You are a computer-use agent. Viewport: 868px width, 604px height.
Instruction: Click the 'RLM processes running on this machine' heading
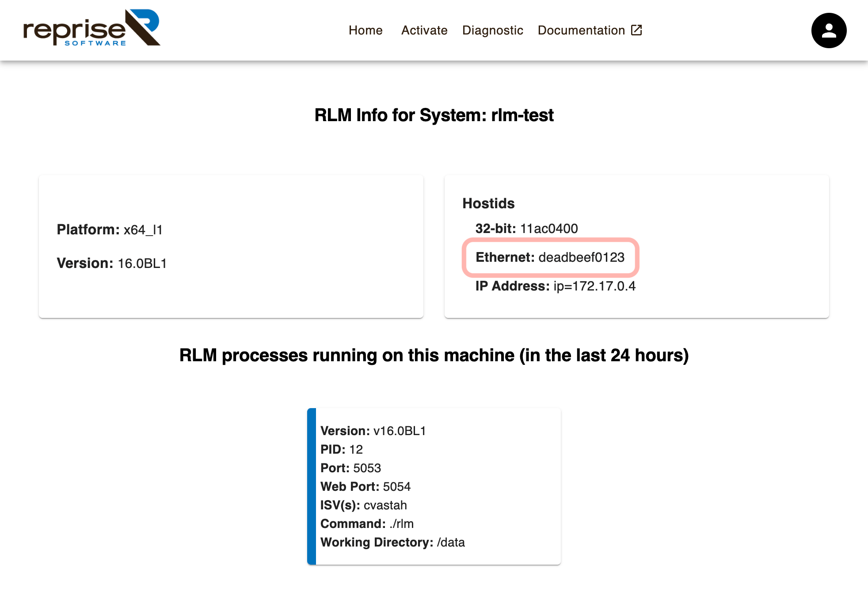[434, 356]
